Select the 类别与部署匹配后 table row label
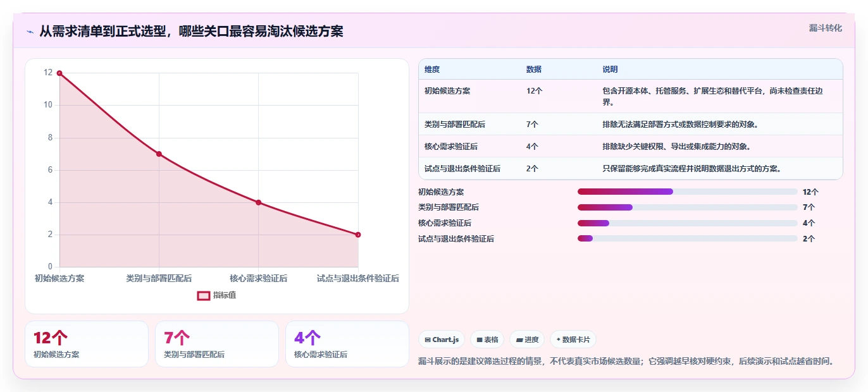The width and height of the screenshot is (868, 392). 455,125
